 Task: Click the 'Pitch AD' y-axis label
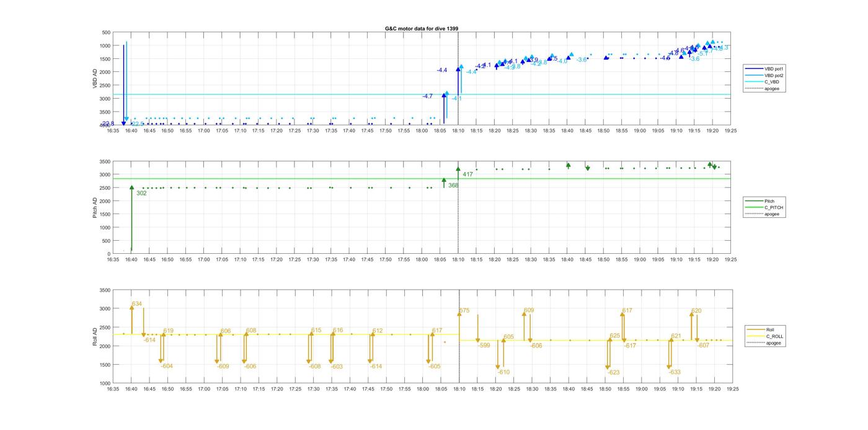(x=95, y=207)
